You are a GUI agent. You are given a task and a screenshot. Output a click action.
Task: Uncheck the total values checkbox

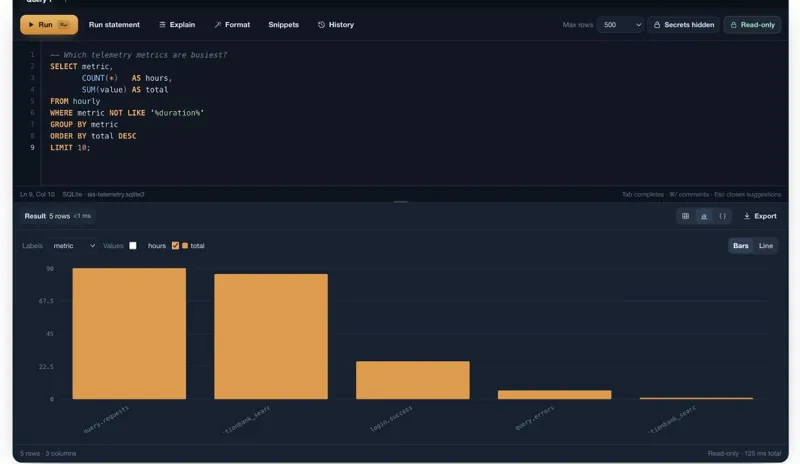[175, 246]
